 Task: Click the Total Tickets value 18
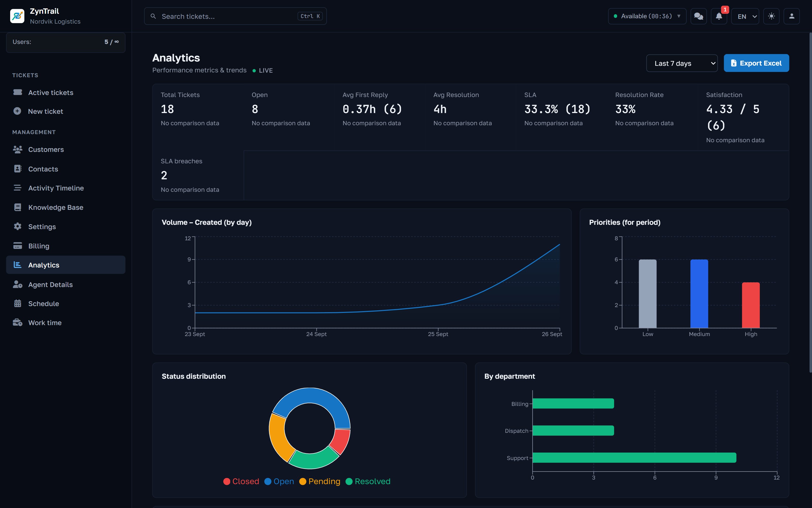(167, 109)
